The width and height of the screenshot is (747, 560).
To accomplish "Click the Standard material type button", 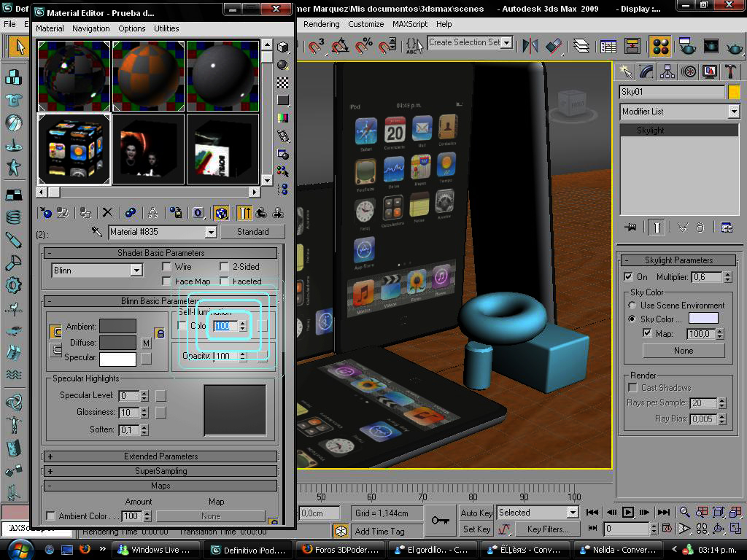I will (252, 232).
